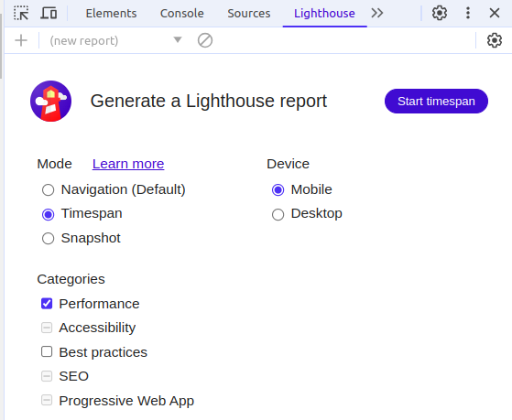Select the Snapshot mode radio

[48, 239]
